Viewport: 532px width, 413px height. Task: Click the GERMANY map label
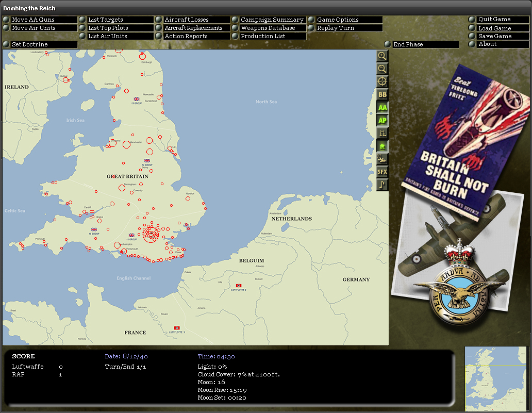pos(356,279)
